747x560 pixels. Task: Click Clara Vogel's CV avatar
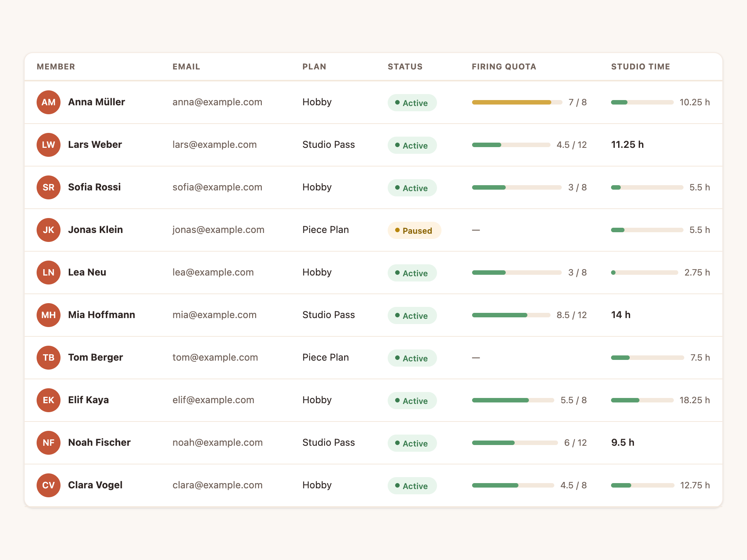(49, 485)
